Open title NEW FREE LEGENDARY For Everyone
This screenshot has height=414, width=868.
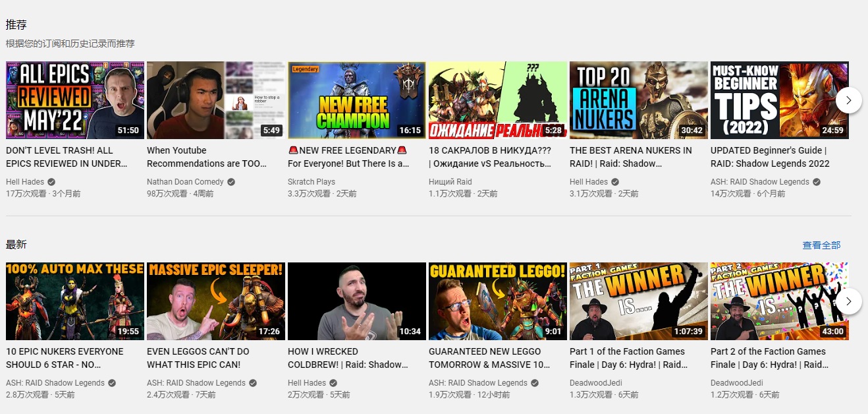tap(349, 157)
